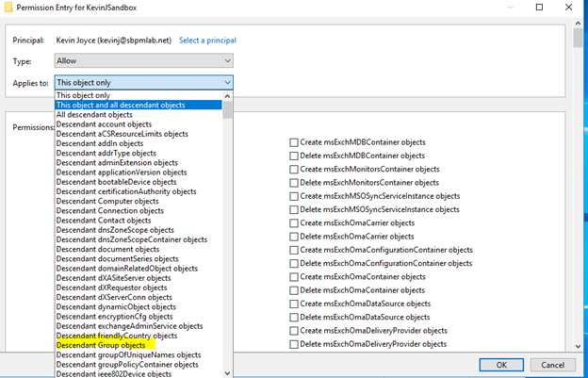The height and width of the screenshot is (378, 588).
Task: Choose the highlighted Descendant Group objects
Action: tap(139, 345)
